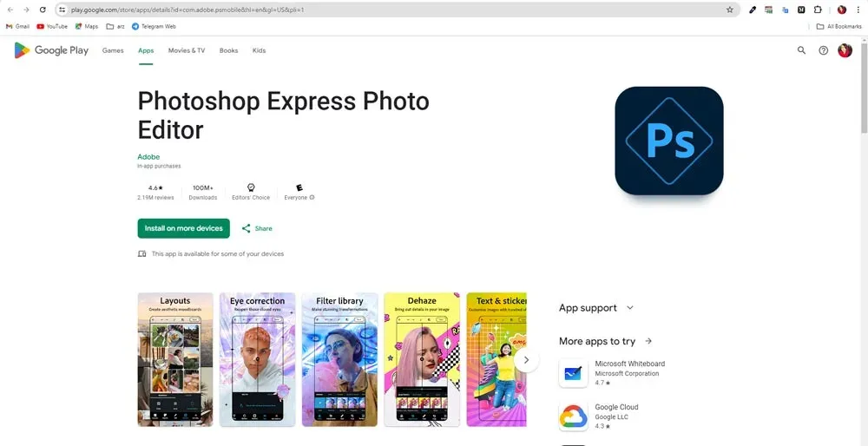Expand the App support section
868x446 pixels.
(597, 308)
